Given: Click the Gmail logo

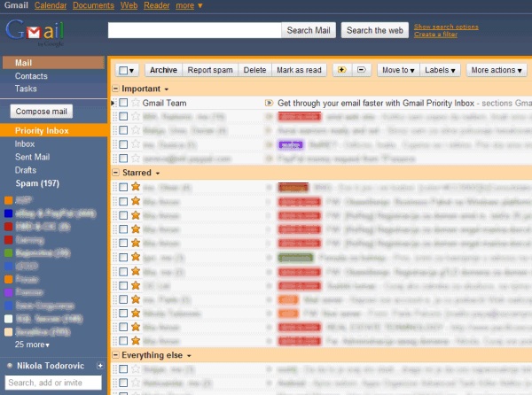Looking at the screenshot, I should click(35, 33).
